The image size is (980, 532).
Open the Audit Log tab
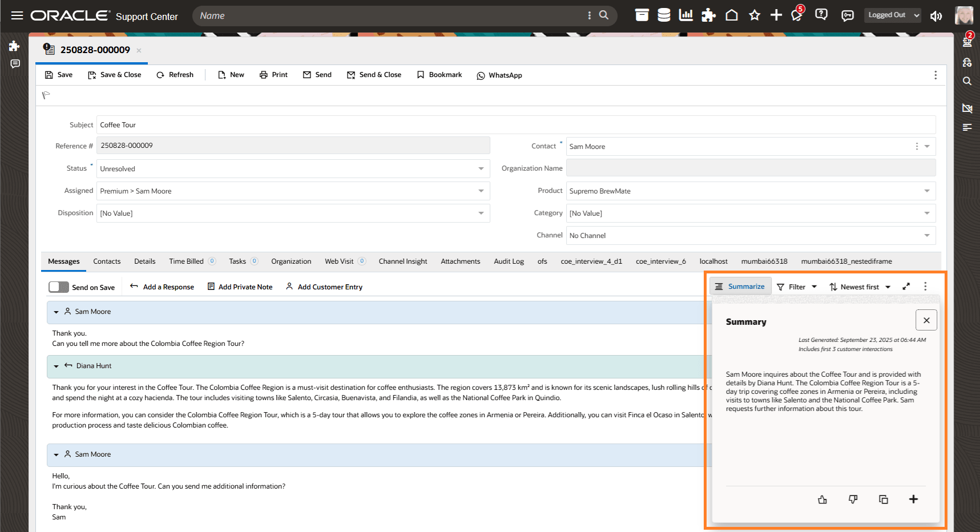[508, 261]
